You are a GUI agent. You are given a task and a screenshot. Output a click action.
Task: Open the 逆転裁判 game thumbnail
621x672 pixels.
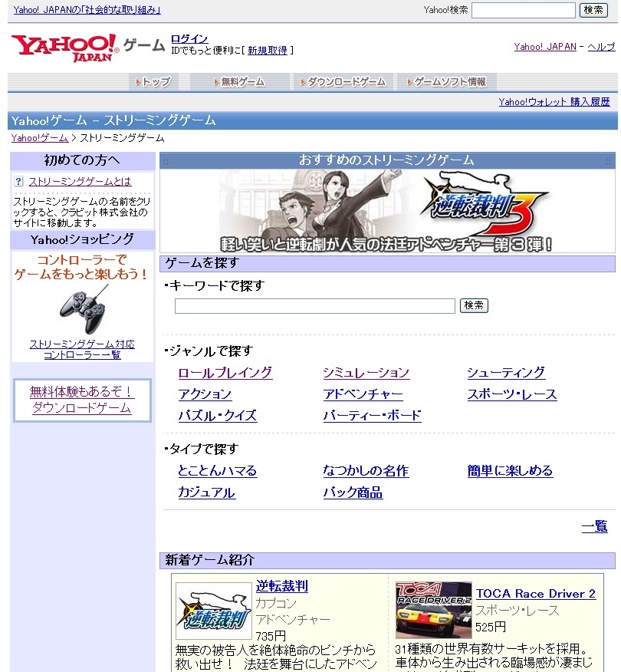pos(213,611)
